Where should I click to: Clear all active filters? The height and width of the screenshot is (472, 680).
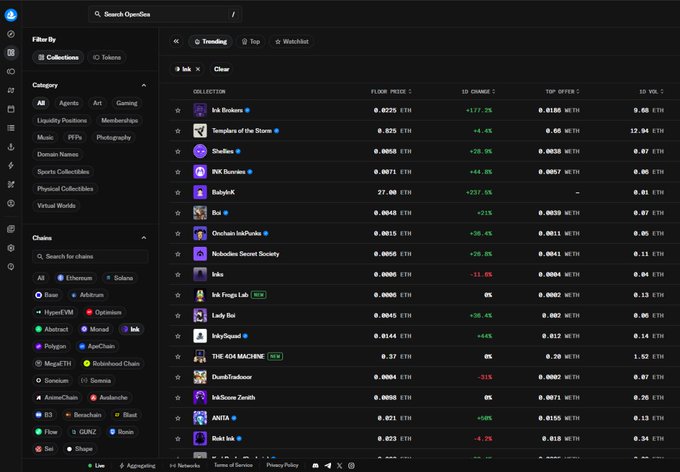(x=222, y=69)
